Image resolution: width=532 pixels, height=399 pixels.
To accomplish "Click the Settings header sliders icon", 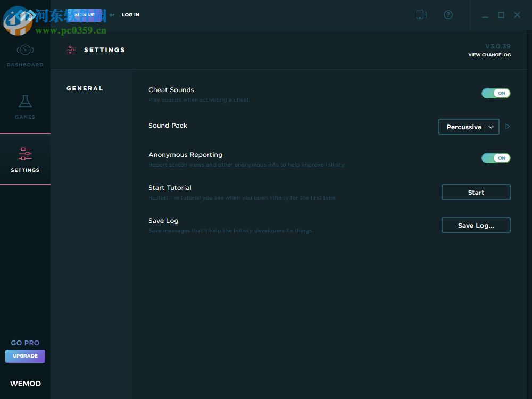I will [71, 50].
